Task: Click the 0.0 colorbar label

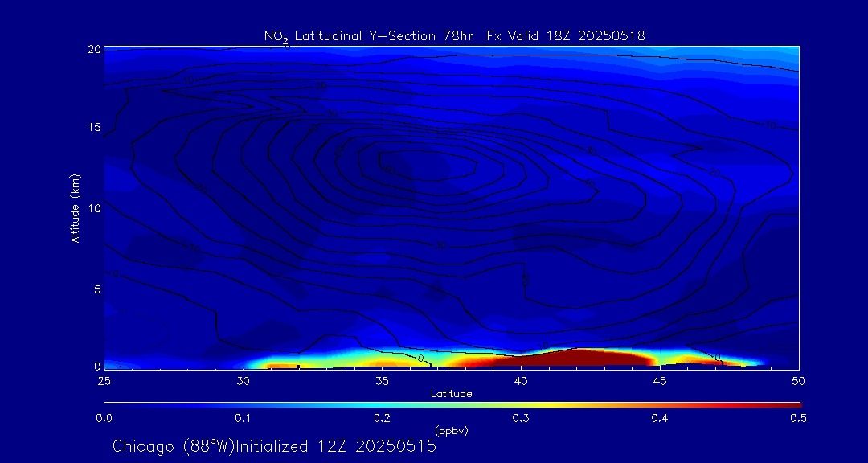Action: pos(104,418)
